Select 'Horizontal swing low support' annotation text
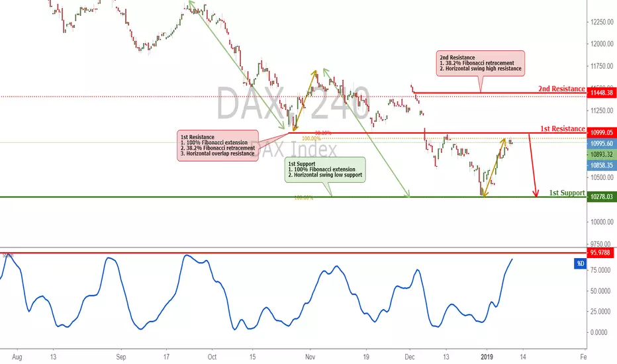Screen dimensions: 617x364 pyautogui.click(x=328, y=175)
